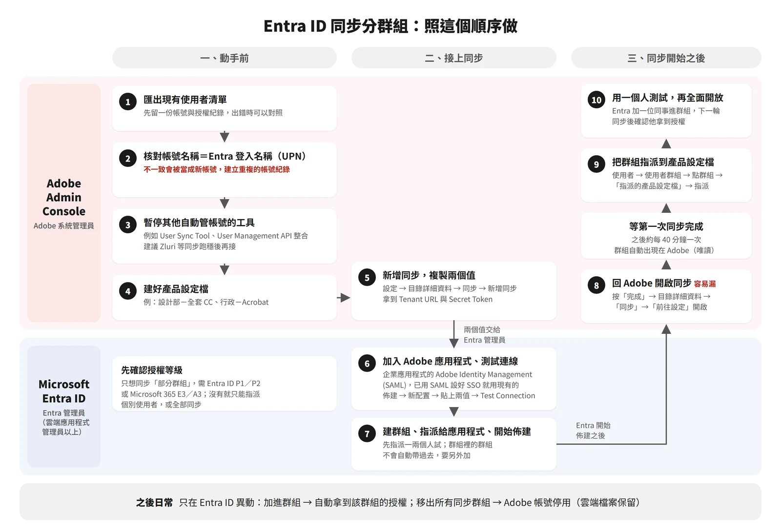Click the text 或 Microsoft 365 E3／A3；沒有就只能指派
781x532 pixels.
tap(190, 394)
